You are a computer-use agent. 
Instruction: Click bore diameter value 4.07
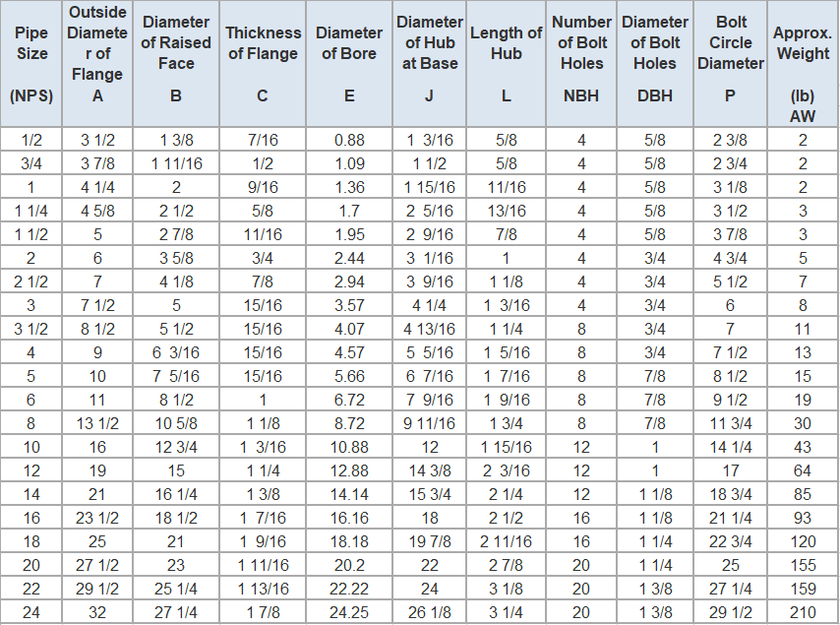[349, 329]
